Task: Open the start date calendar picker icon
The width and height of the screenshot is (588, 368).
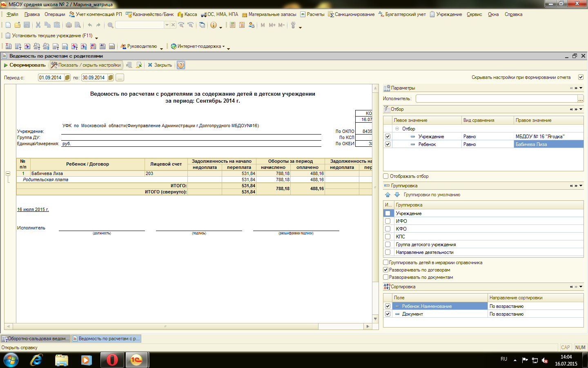Action: coord(67,78)
